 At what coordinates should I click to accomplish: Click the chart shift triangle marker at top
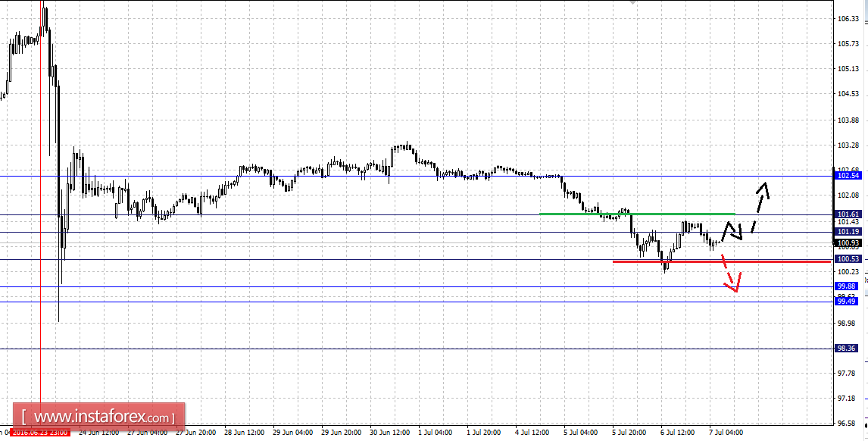click(x=633, y=2)
